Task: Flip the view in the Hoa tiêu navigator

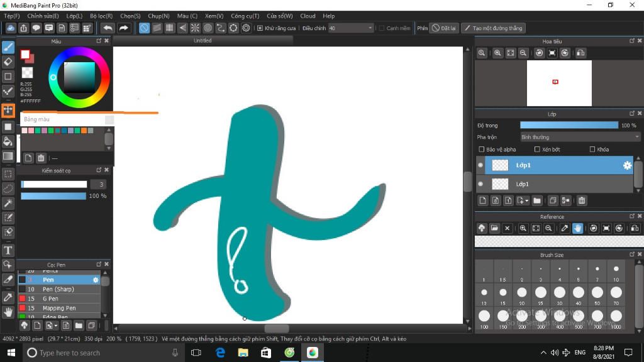Action: tap(580, 53)
